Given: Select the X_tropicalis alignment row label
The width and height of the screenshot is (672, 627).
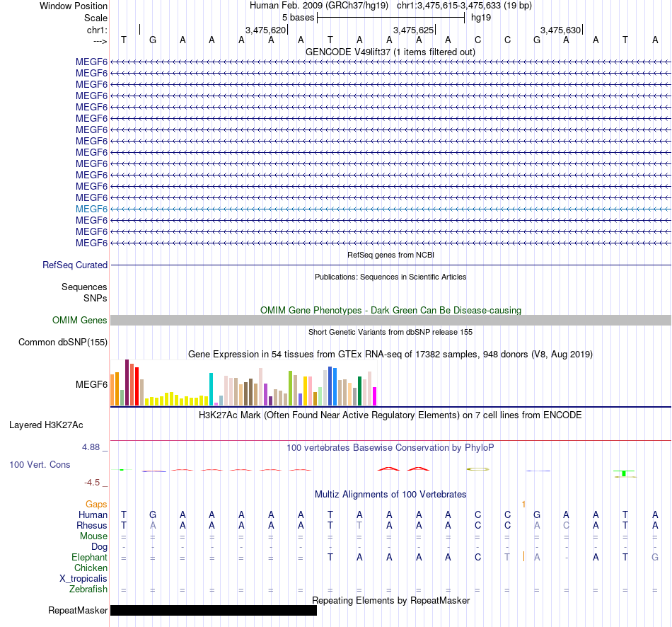Looking at the screenshot, I should (83, 579).
